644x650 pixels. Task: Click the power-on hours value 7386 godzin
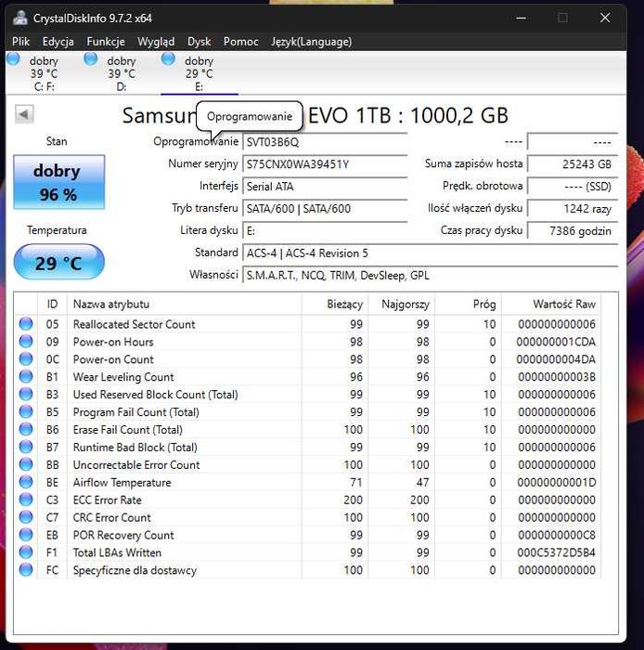pos(573,231)
